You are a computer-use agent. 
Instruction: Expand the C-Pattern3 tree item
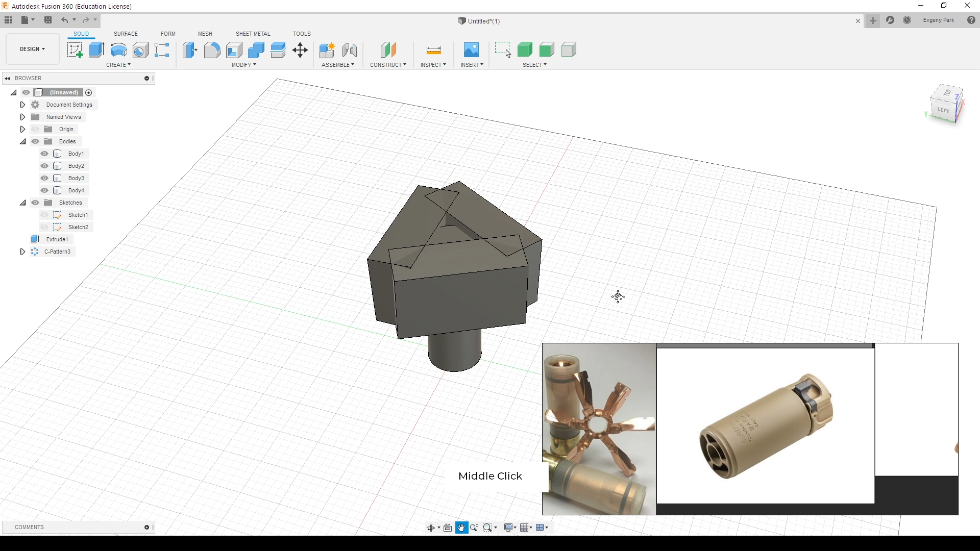(x=22, y=252)
